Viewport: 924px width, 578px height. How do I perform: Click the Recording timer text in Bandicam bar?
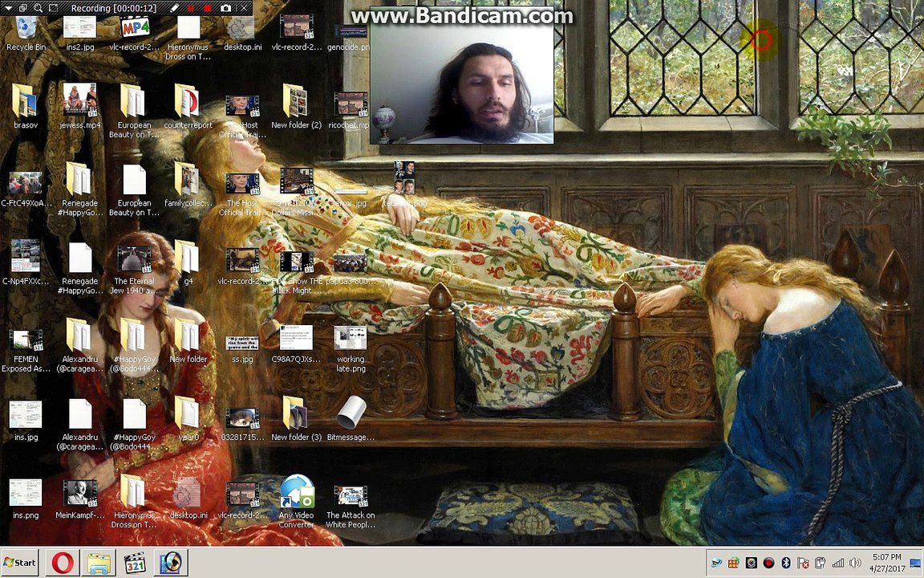click(114, 8)
